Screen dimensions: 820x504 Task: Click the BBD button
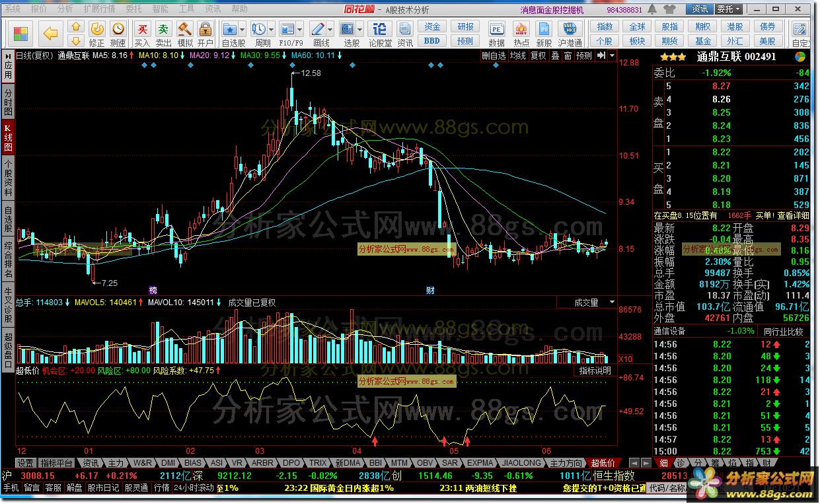coord(432,41)
